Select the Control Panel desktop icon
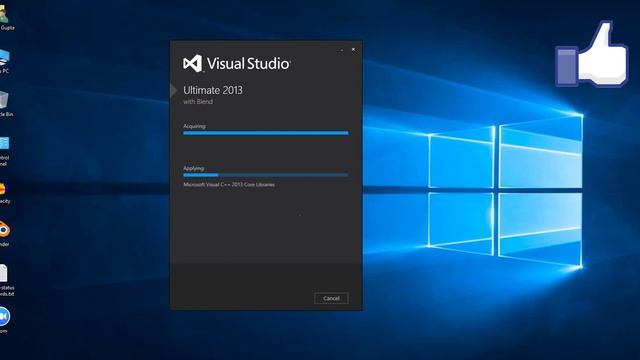Screen dimensions: 640x360 pos(4,151)
